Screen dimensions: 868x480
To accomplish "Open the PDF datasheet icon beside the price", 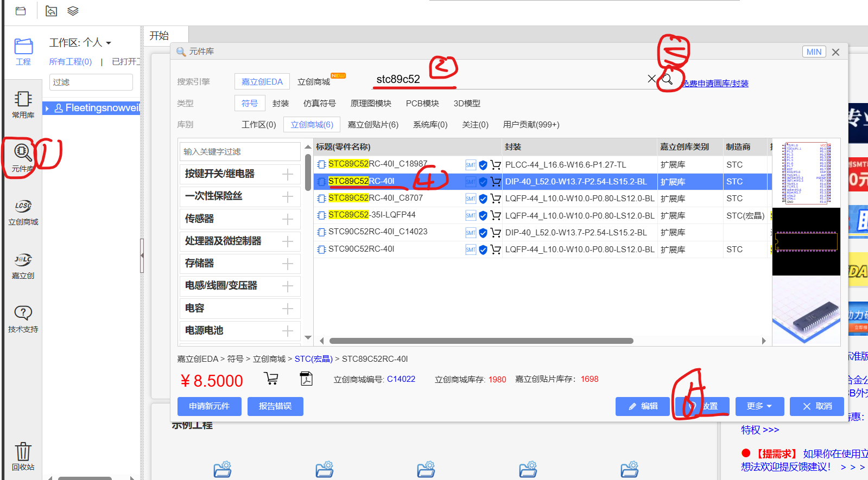I will click(306, 379).
